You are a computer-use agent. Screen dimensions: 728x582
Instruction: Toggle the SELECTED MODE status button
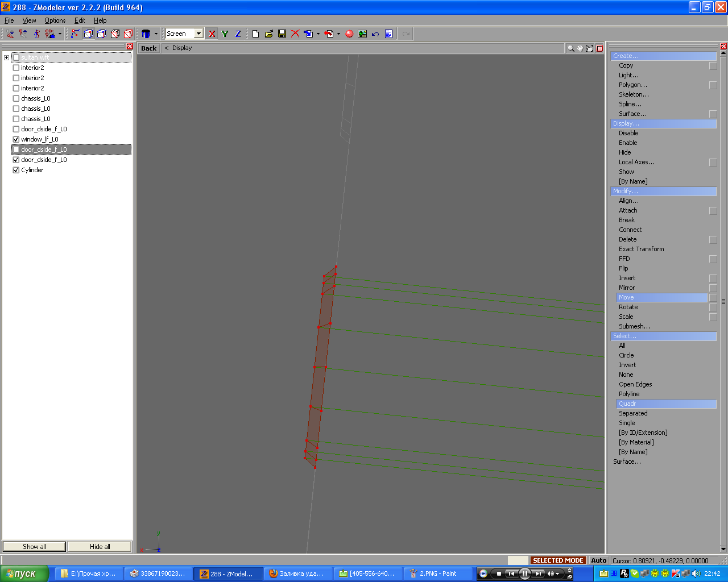click(x=558, y=560)
